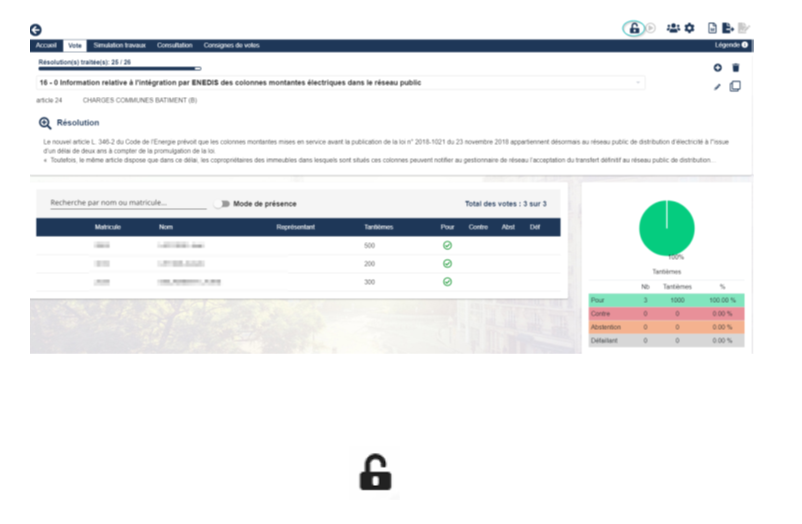Viewport: 802px width, 524px height.
Task: Click the open padlock icon in toolbar
Action: pyautogui.click(x=634, y=28)
